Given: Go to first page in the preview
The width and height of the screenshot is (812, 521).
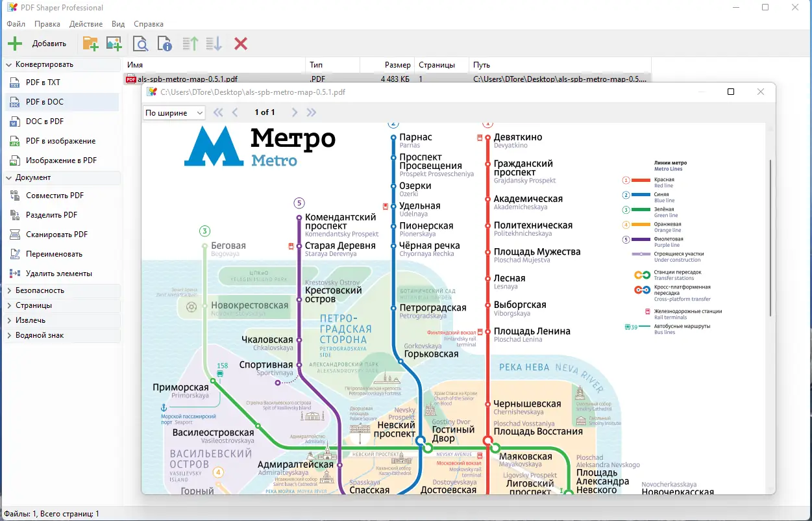Looking at the screenshot, I should coord(218,112).
